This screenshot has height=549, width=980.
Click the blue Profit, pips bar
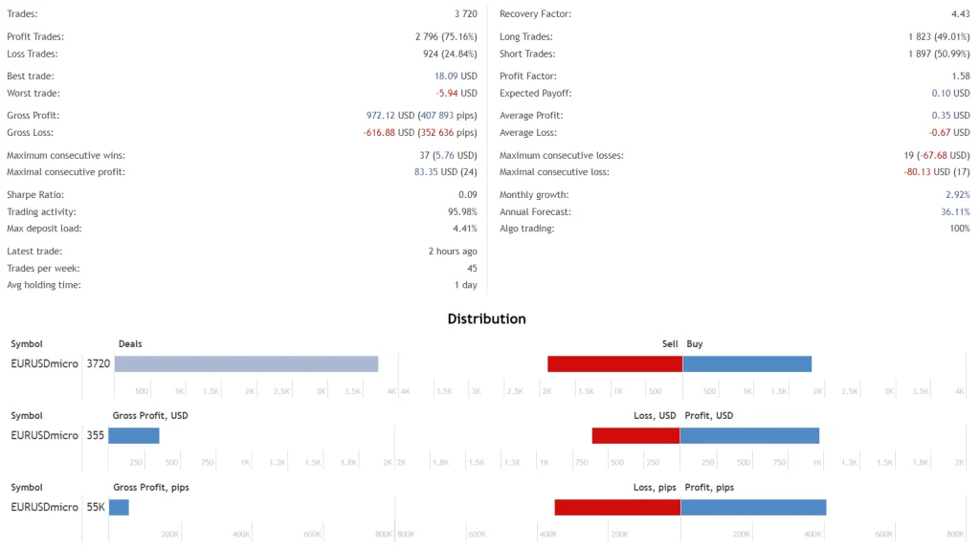coord(753,507)
